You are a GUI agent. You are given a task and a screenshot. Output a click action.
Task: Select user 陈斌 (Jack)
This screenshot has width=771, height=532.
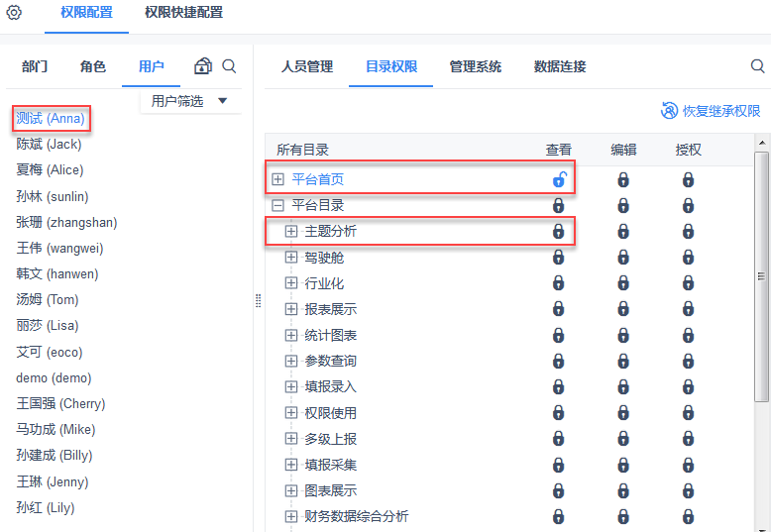[49, 145]
